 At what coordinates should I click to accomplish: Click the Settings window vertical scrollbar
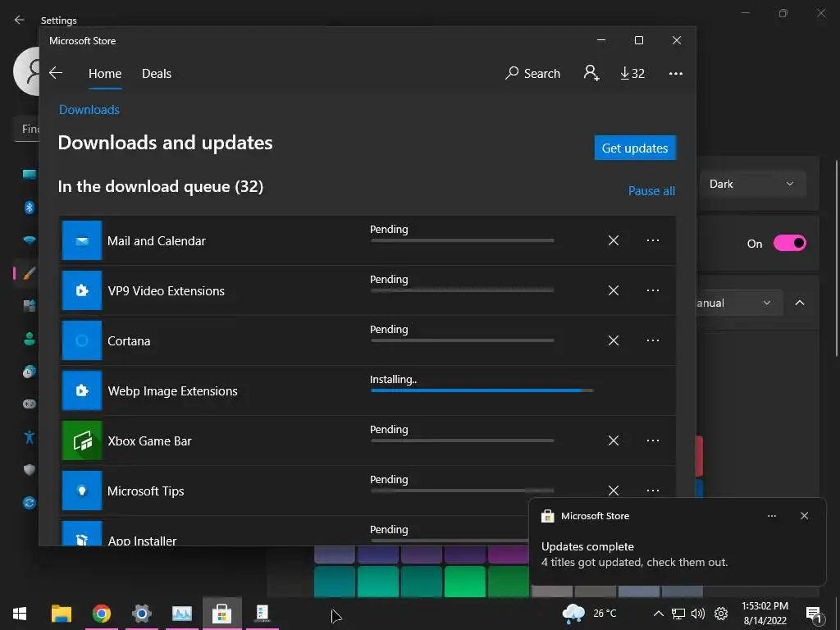click(836, 257)
